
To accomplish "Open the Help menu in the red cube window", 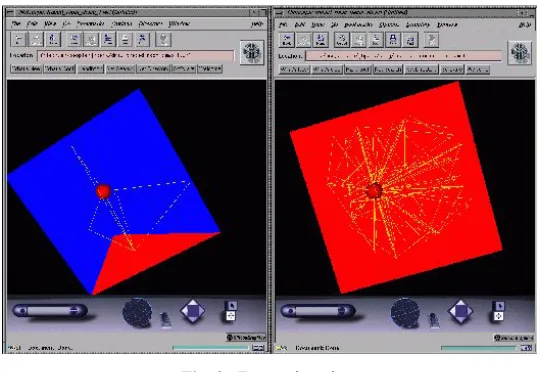I will pyautogui.click(x=524, y=25).
